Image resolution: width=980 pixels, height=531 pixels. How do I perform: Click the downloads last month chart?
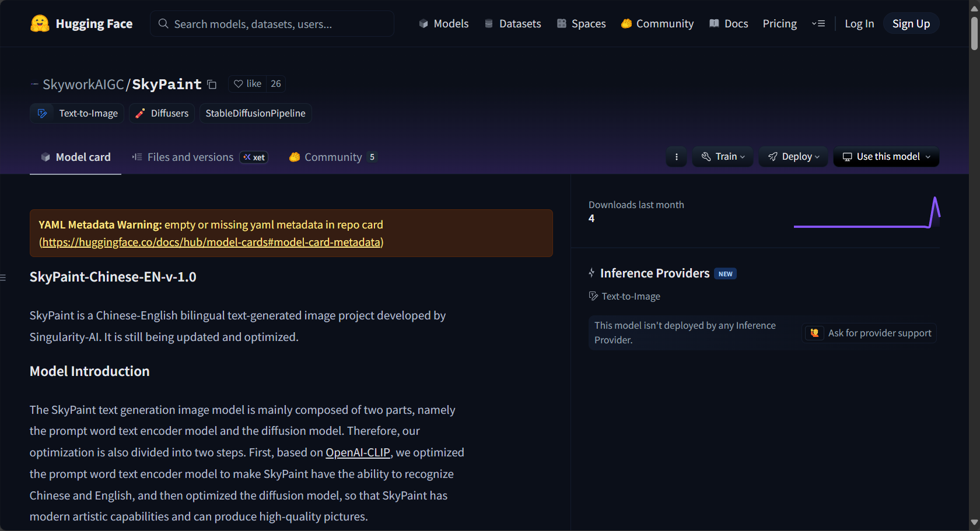[867, 213]
